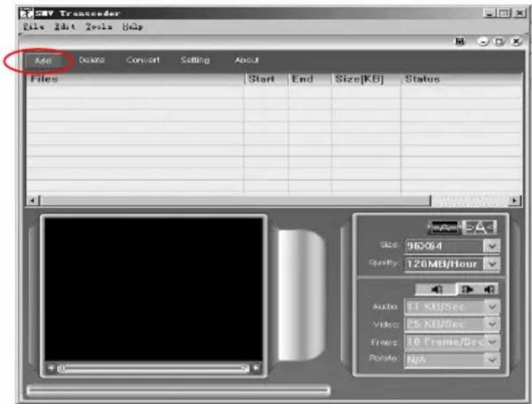The height and width of the screenshot is (404, 532).
Task: Expand the Audio bitrate dropdown
Action: pos(493,307)
